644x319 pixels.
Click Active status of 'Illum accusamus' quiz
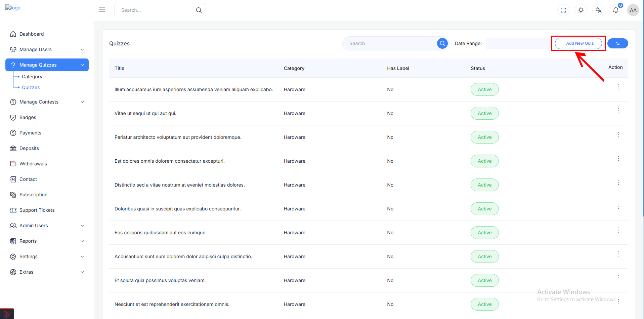click(484, 89)
